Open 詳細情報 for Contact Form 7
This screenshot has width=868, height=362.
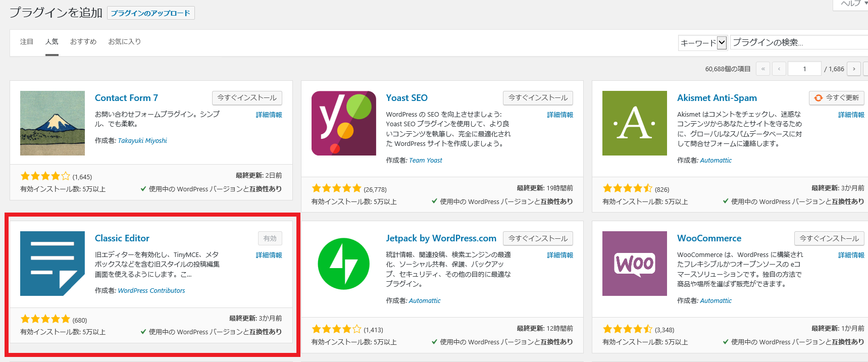(x=269, y=115)
